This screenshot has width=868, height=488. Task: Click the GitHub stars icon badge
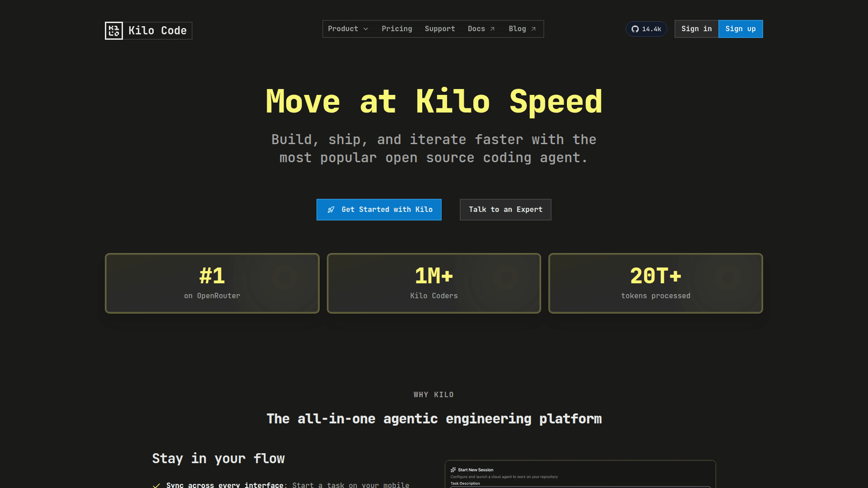(635, 29)
